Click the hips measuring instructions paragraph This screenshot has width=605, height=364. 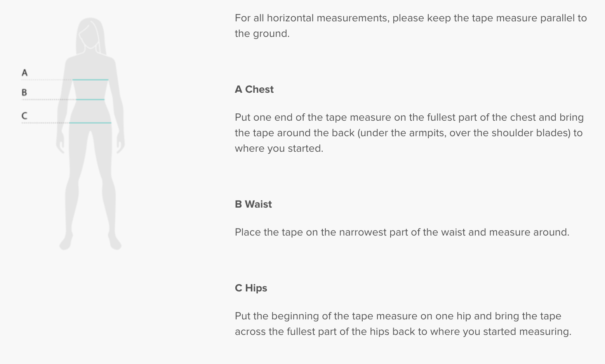tap(403, 324)
